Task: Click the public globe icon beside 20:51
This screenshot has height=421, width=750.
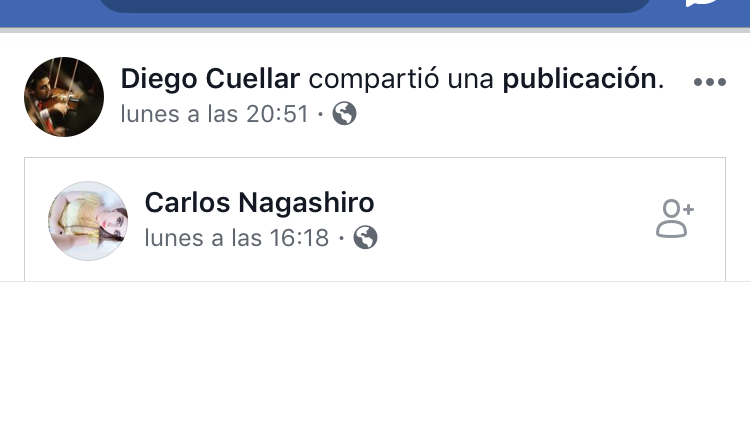Action: click(x=344, y=114)
